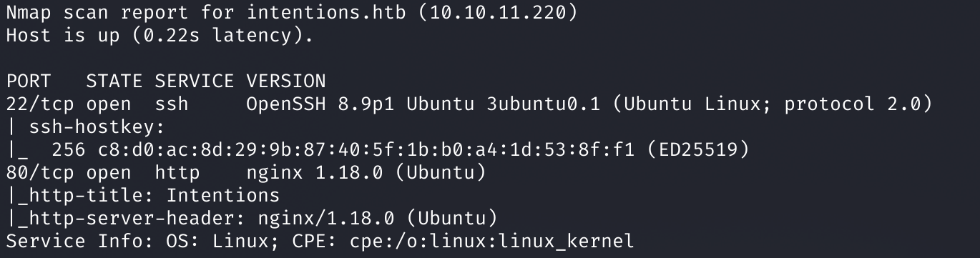The width and height of the screenshot is (980, 258).
Task: Click the SERVICE column header
Action: click(195, 81)
